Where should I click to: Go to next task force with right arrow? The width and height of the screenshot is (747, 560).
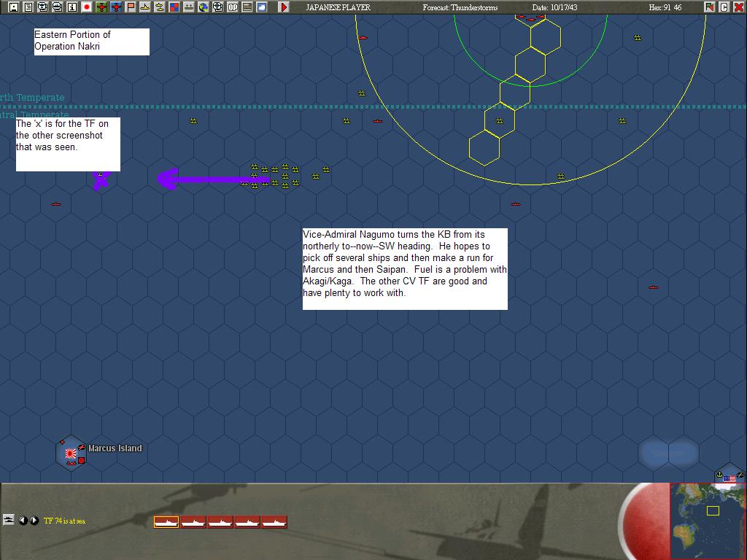[34, 521]
